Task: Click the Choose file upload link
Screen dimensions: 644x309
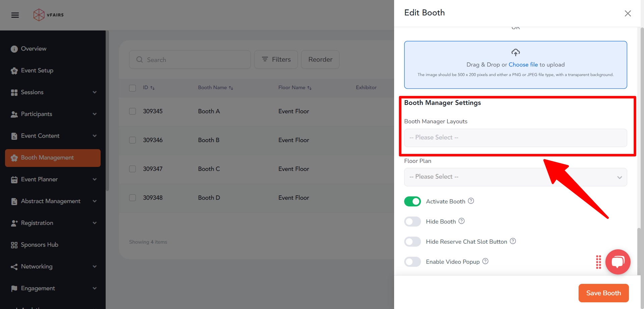Action: tap(523, 64)
